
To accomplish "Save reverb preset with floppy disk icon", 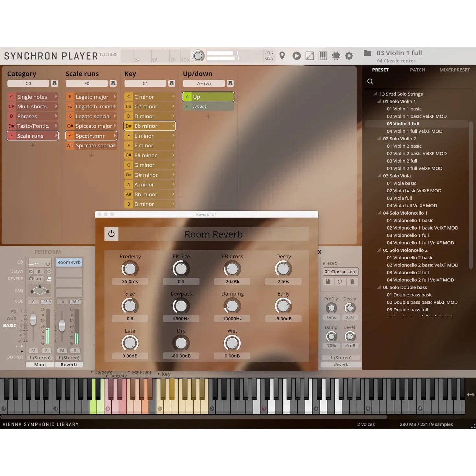I will 328,282.
